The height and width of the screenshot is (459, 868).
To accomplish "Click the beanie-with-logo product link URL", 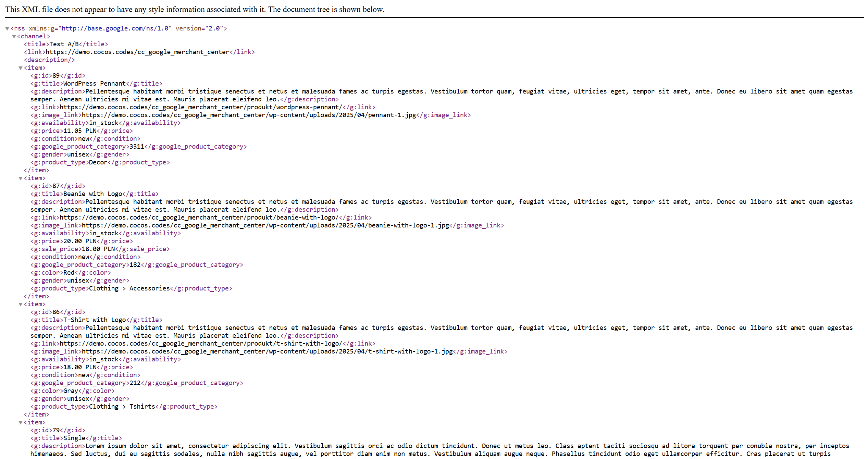I will (199, 218).
